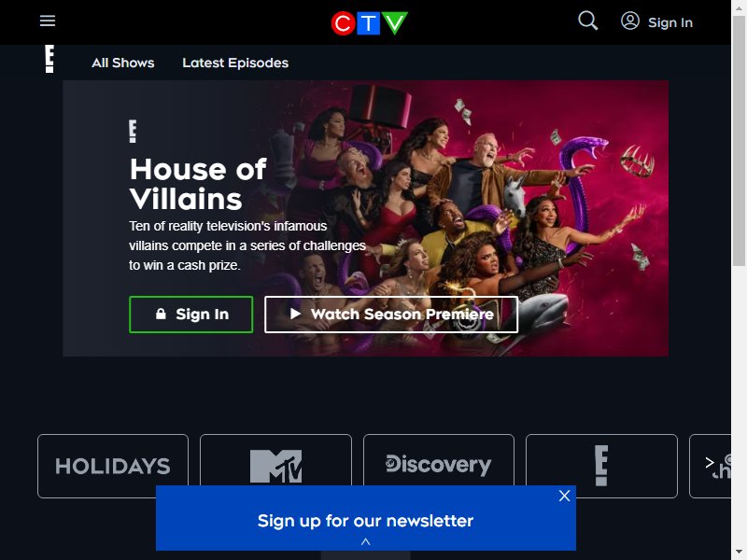The width and height of the screenshot is (747, 560).
Task: Click the user profile icon
Action: tap(629, 21)
